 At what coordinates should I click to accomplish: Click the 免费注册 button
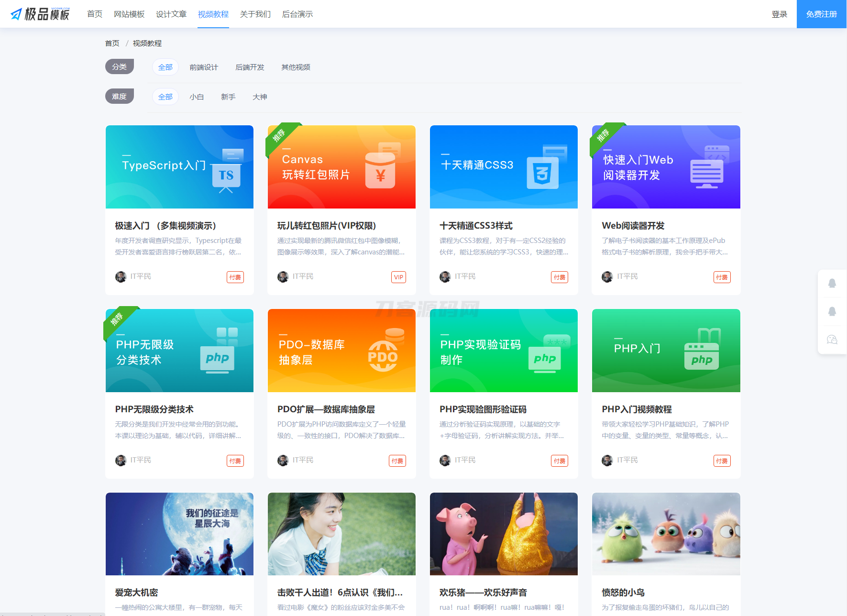(x=821, y=14)
